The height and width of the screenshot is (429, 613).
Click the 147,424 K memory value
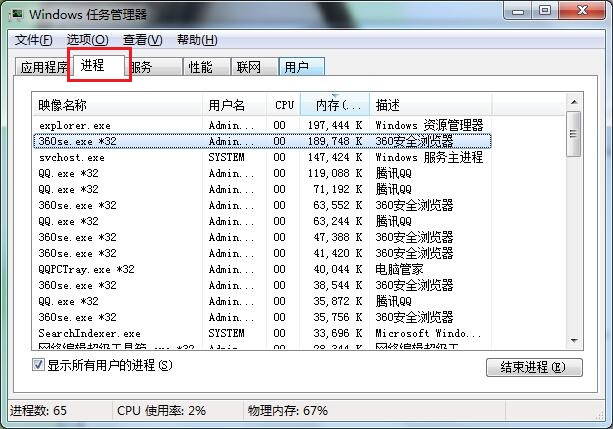(335, 157)
